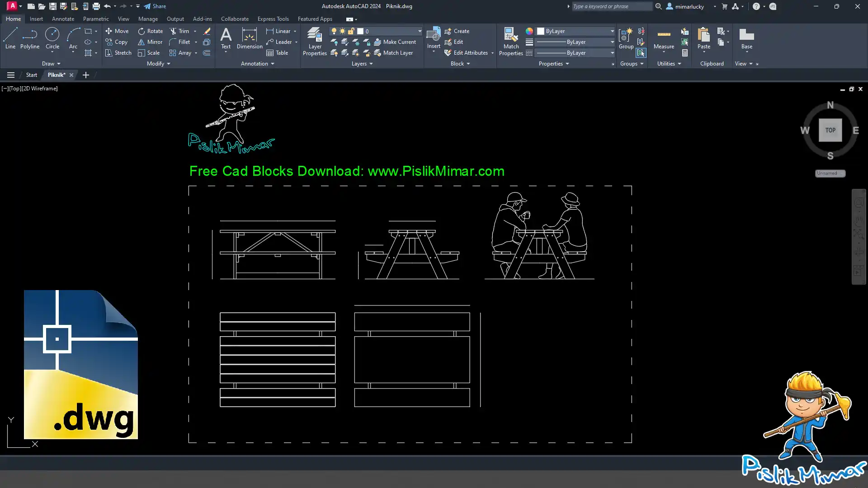Open the Start drawing tab
Image resolution: width=868 pixels, height=488 pixels.
coord(31,75)
